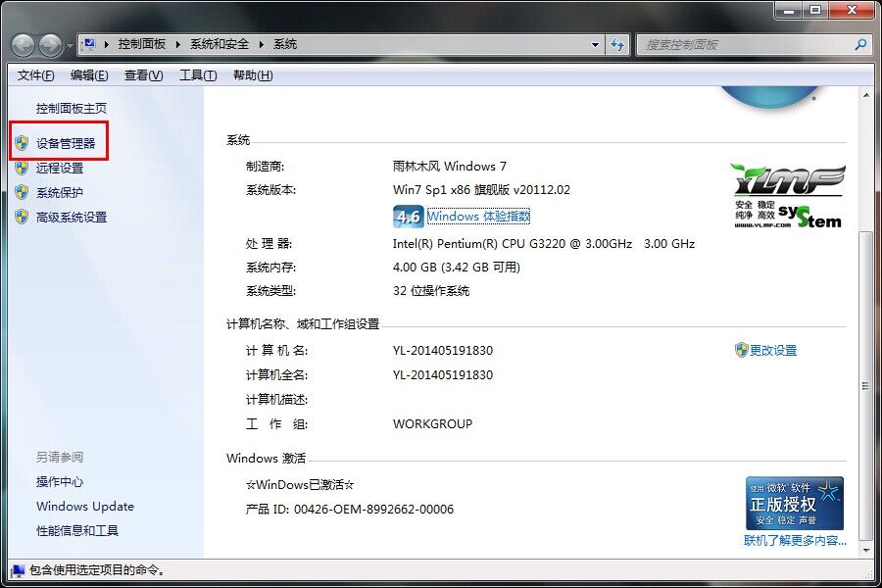882x588 pixels.
Task: Open the 工具 menu
Action: (x=195, y=74)
